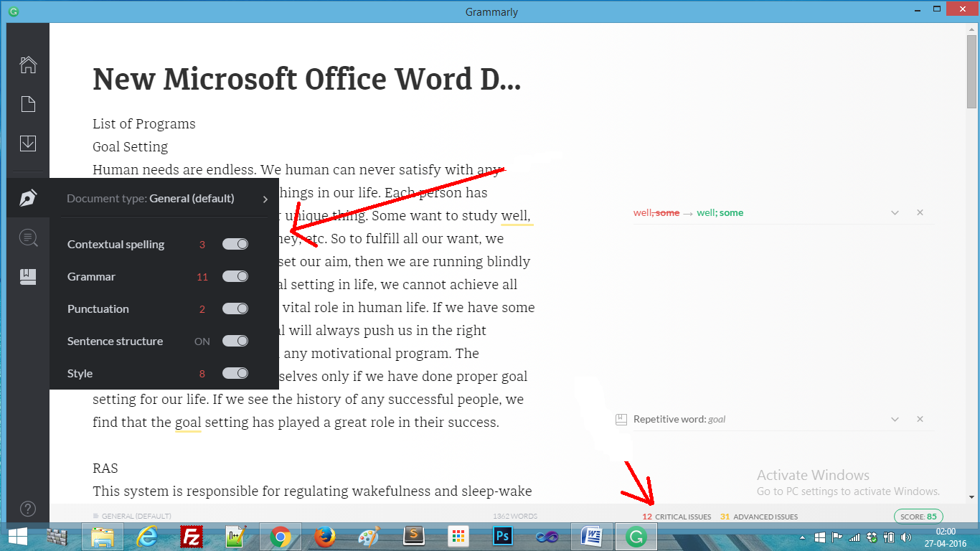
Task: Open the blue infinity taskbar icon
Action: tap(547, 537)
